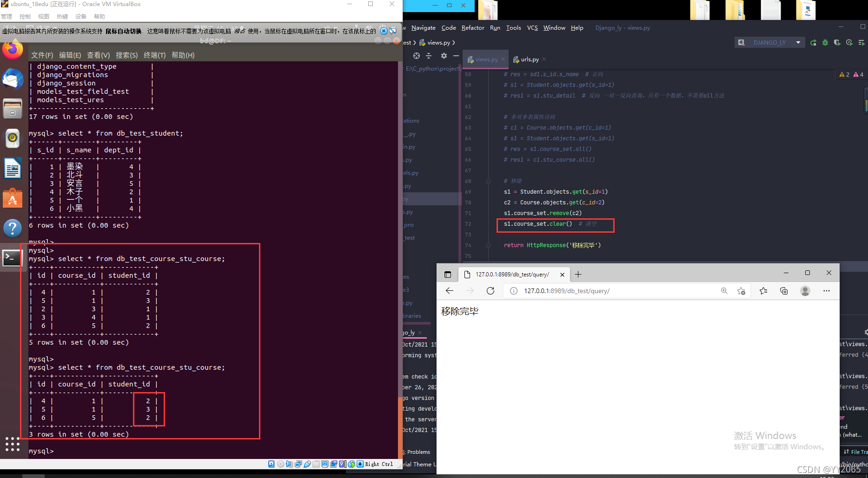Screen dimensions: 868x478
Task: Launch Rhythmbox music player from dock
Action: [x=13, y=138]
